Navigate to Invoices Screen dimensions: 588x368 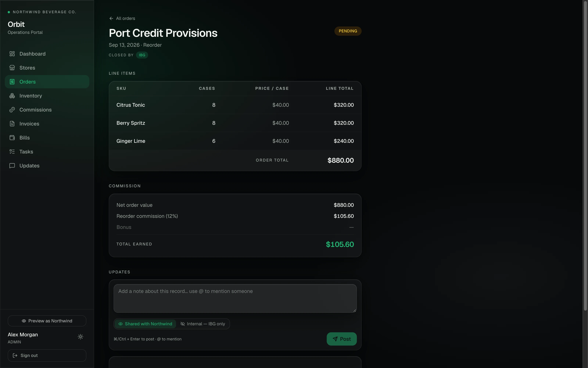tap(47, 124)
